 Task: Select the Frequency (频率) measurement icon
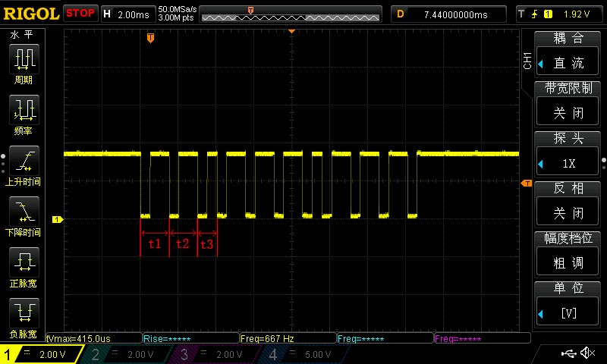tap(24, 110)
